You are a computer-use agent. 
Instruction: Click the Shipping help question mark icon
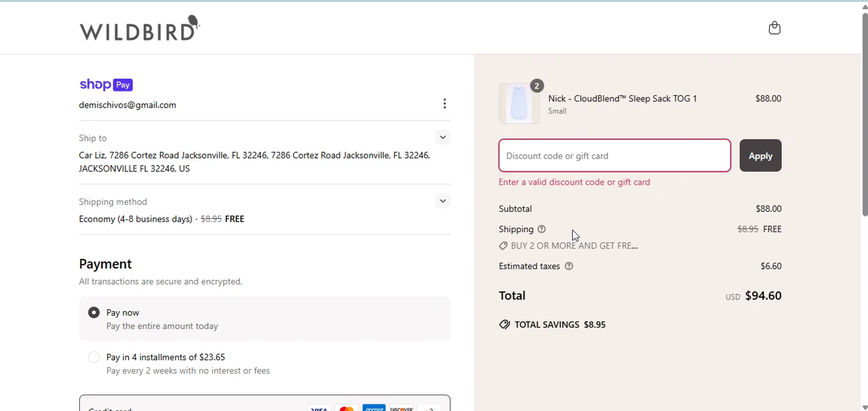click(x=542, y=229)
